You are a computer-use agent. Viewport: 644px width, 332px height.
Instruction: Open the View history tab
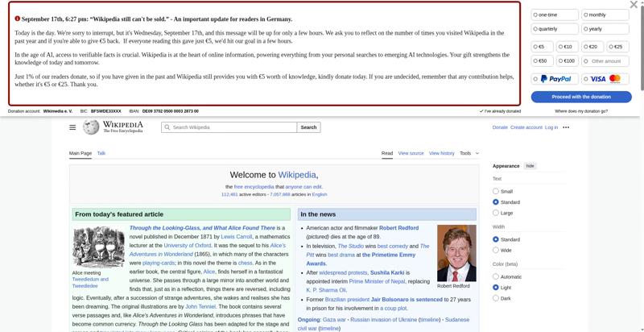441,153
